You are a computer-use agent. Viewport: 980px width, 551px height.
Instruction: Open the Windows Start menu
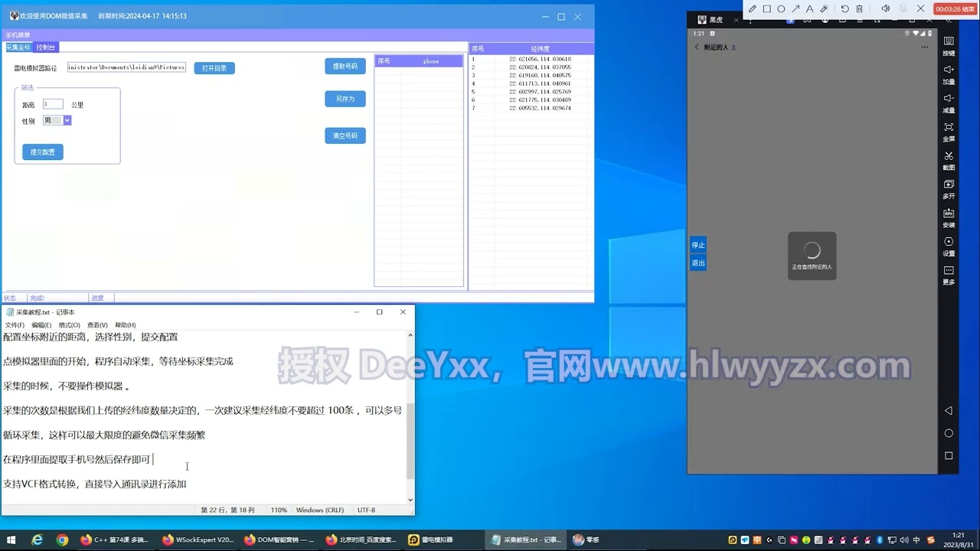point(11,540)
